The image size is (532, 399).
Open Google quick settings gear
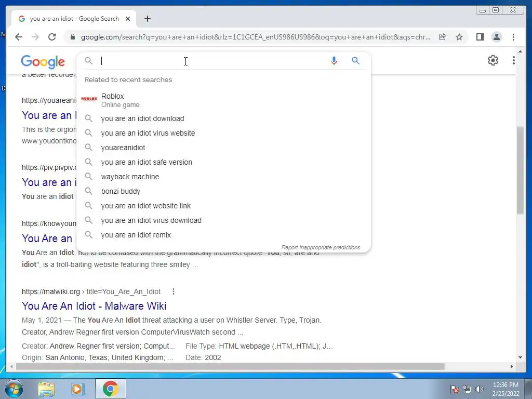493,60
